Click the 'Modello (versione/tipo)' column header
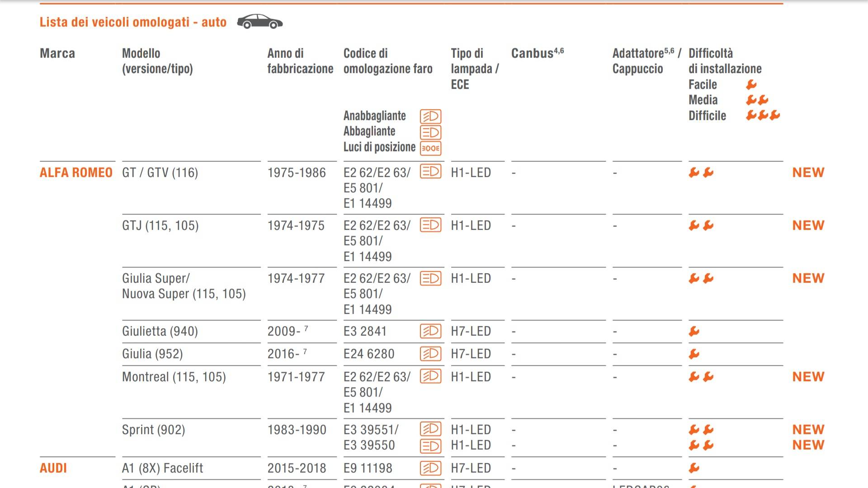The width and height of the screenshot is (868, 488). (x=157, y=61)
